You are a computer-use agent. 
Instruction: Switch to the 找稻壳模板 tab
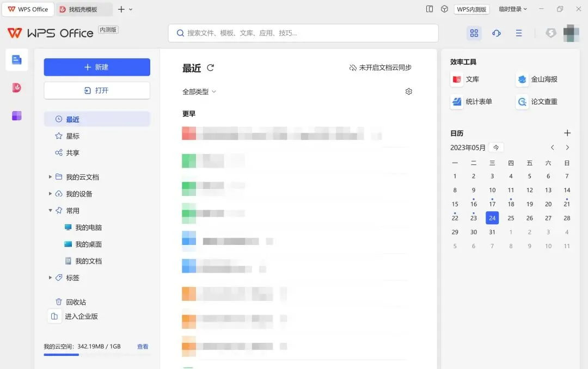[84, 9]
